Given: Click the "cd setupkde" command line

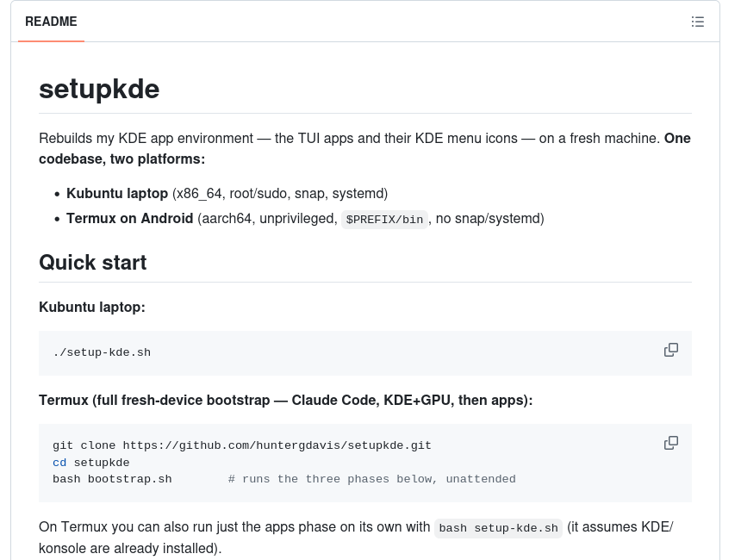Looking at the screenshot, I should pos(91,463).
